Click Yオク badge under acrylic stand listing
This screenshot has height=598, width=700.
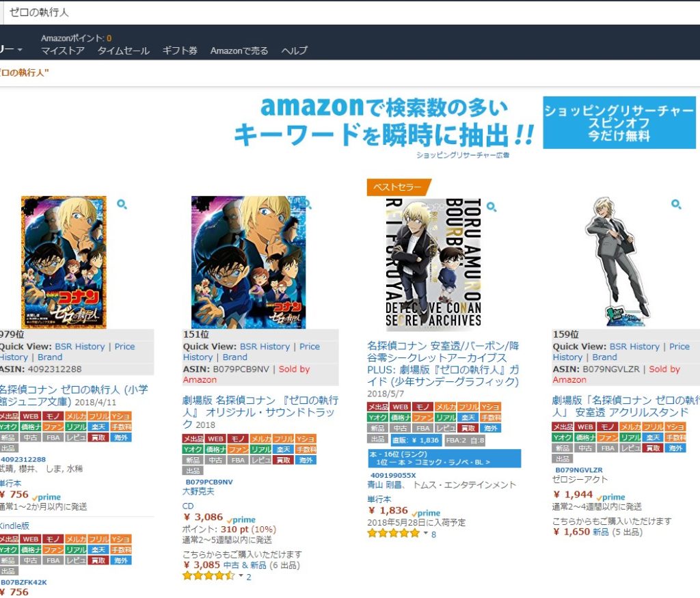(563, 437)
